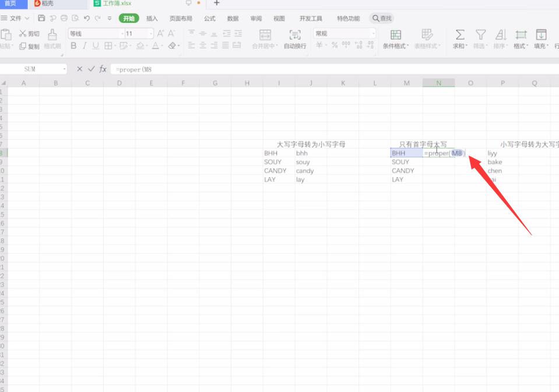Undo the last action

pos(87,18)
